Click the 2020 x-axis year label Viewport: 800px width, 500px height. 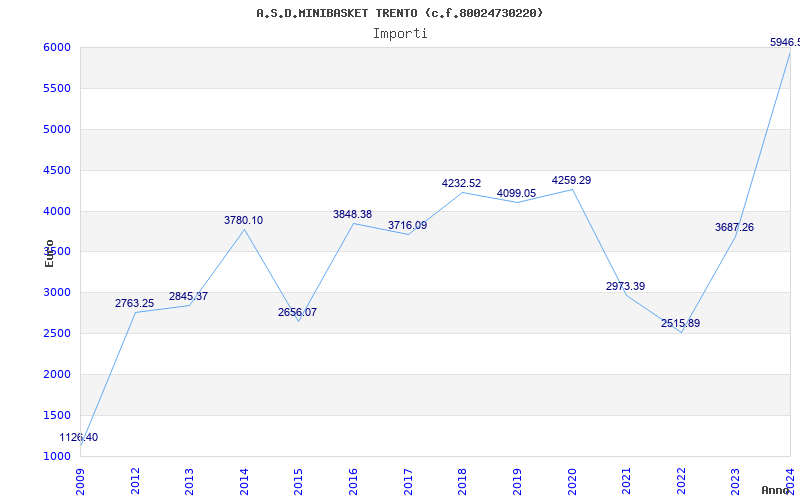(x=572, y=481)
